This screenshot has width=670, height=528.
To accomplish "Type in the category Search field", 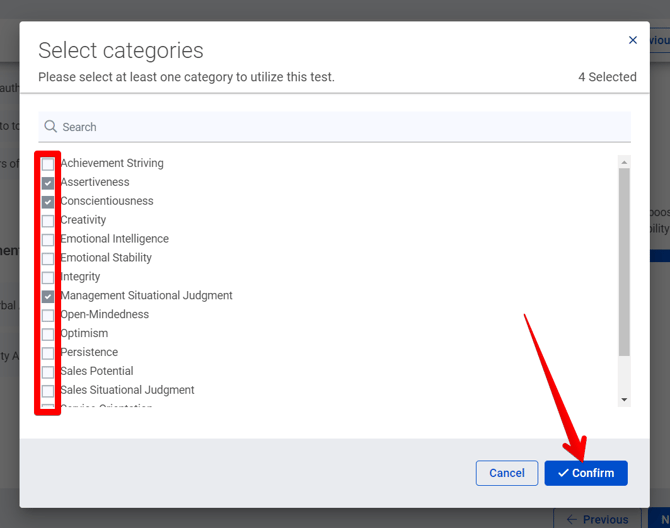I will 340,127.
